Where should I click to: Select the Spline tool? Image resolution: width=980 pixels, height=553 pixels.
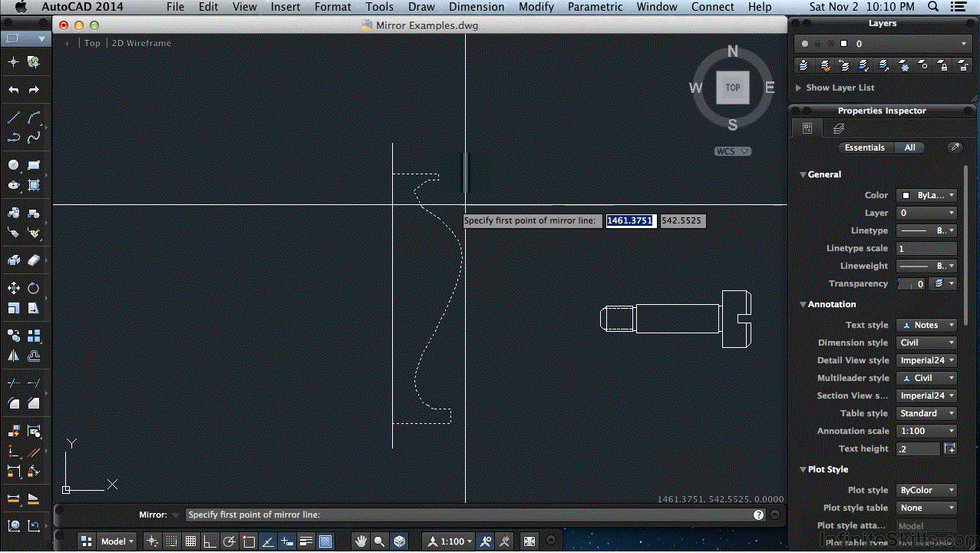pyautogui.click(x=34, y=138)
